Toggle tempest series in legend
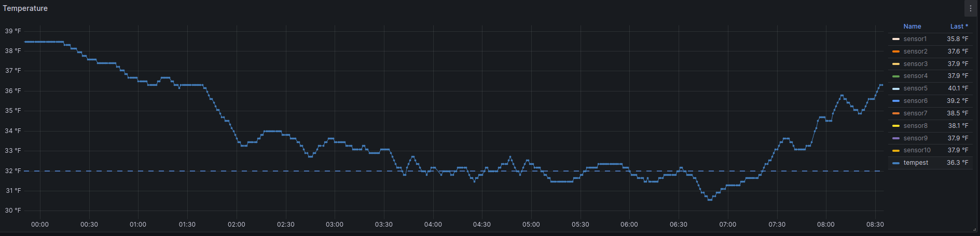Viewport: 980px width, 236px height. click(916, 163)
